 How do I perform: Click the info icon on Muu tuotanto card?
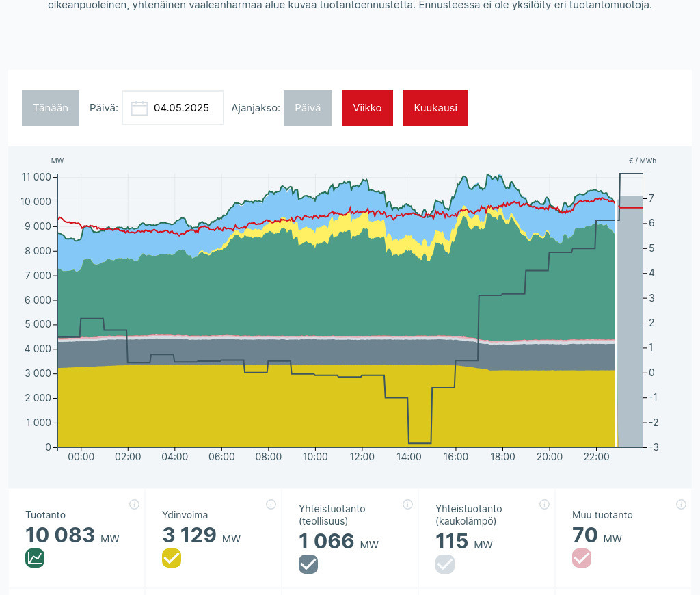pyautogui.click(x=681, y=505)
